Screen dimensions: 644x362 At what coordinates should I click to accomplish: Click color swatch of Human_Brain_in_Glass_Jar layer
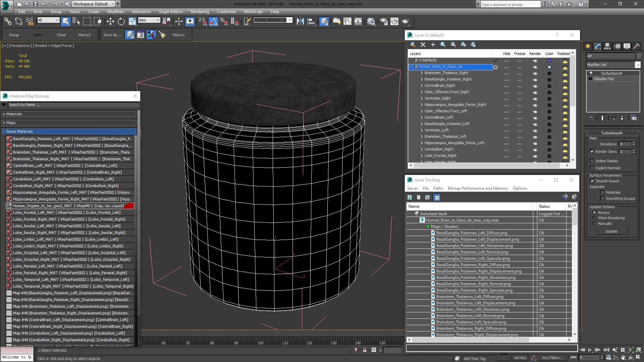point(549,67)
